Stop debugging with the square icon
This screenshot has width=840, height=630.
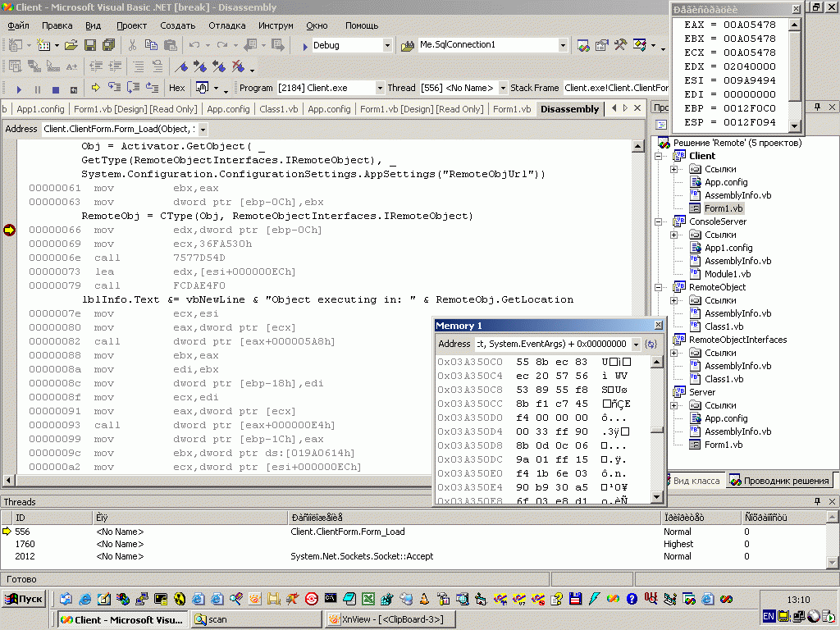[x=56, y=89]
